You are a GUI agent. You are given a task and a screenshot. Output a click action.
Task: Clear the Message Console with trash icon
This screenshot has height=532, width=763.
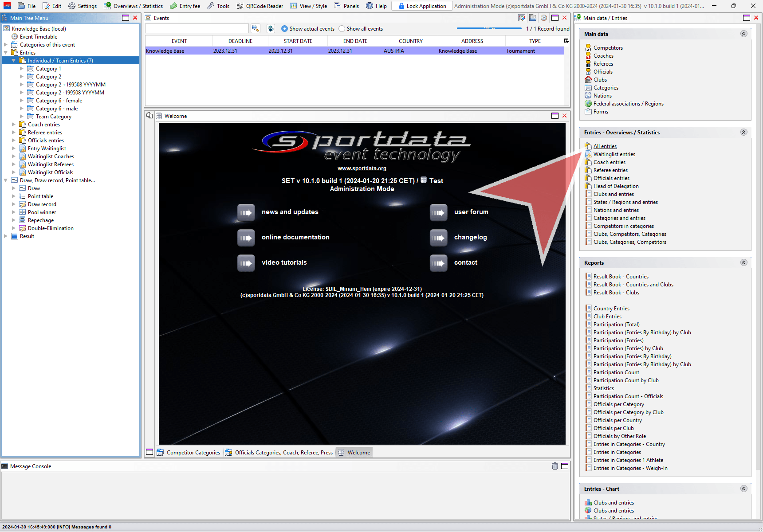555,466
